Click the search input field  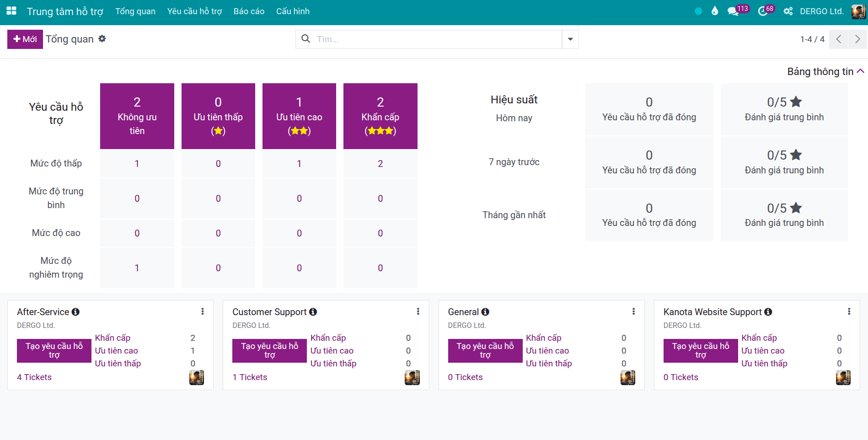coord(437,39)
